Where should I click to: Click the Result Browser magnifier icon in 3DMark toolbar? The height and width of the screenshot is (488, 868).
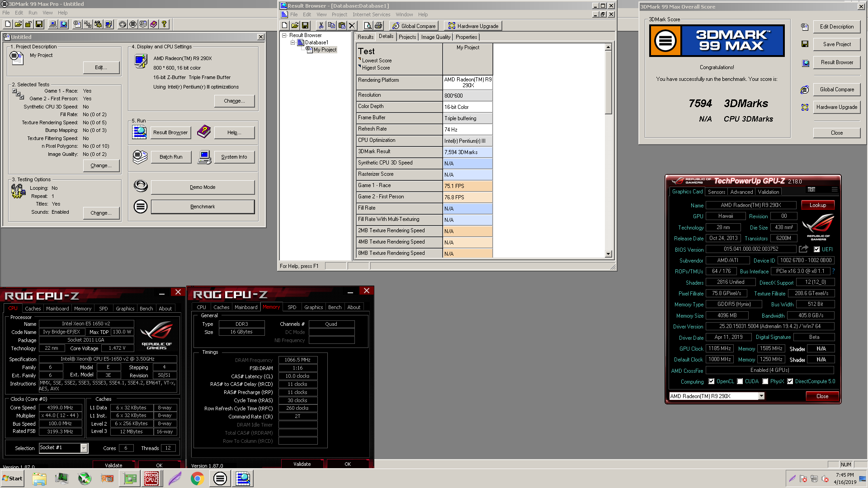click(x=63, y=24)
